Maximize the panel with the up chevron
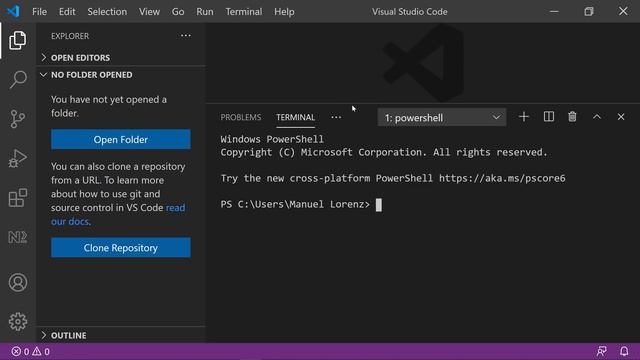 coord(597,117)
